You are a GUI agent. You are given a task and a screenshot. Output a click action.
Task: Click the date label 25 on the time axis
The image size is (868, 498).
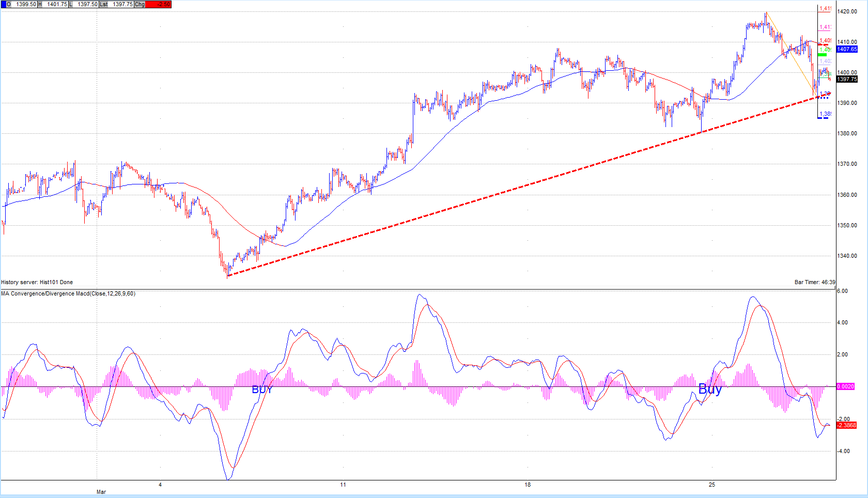coord(712,485)
